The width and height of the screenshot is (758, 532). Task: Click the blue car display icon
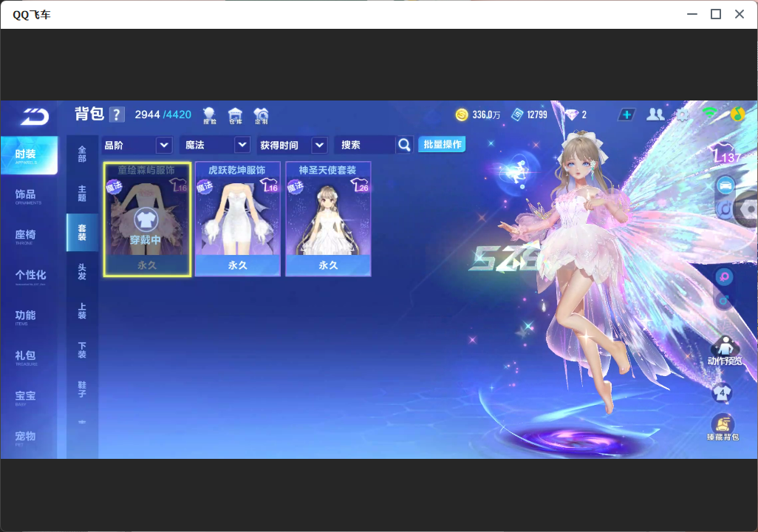pos(725,185)
